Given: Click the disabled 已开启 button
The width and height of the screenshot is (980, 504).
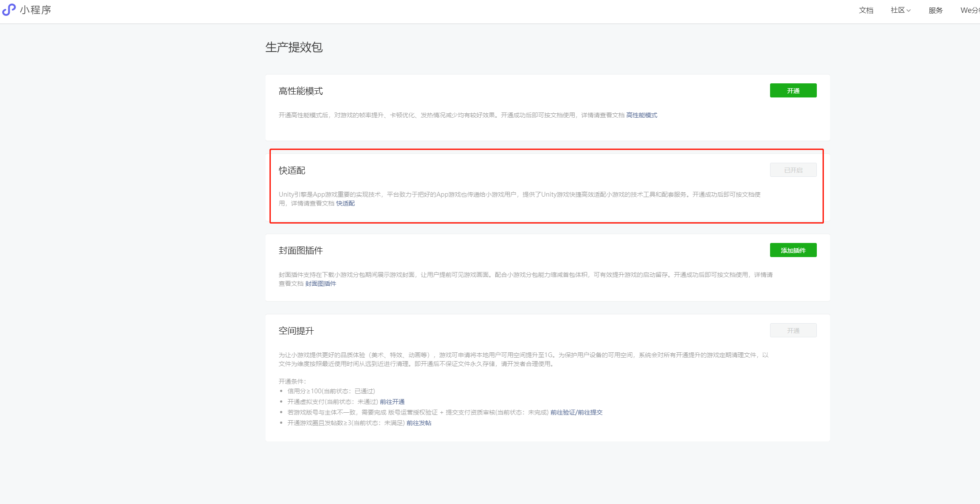Looking at the screenshot, I should click(793, 170).
